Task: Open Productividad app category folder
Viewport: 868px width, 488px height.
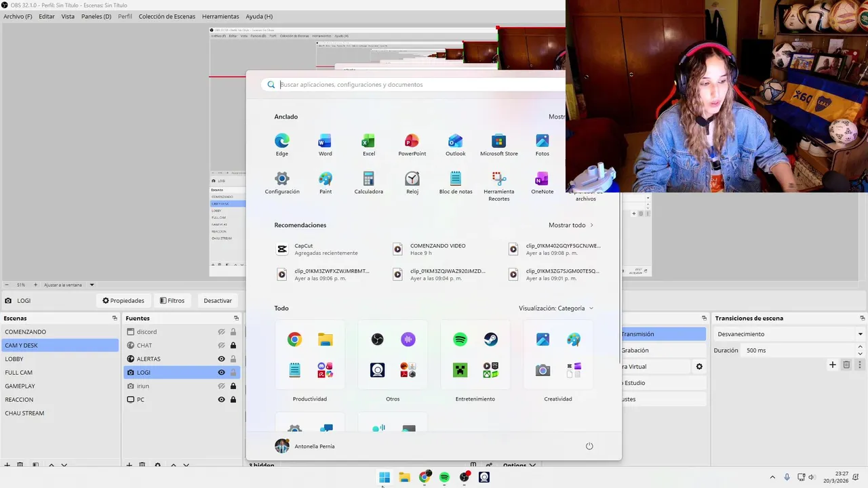Action: [310, 354]
